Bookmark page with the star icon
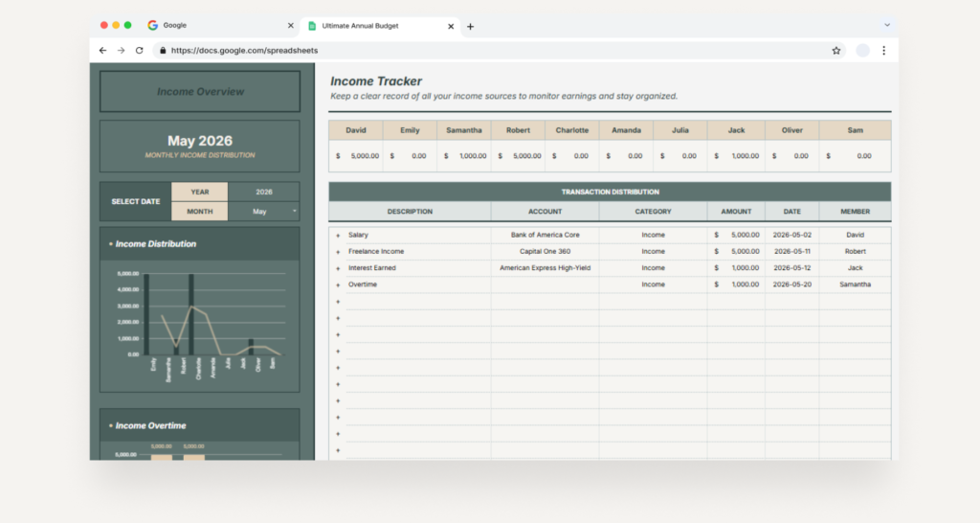 (836, 51)
